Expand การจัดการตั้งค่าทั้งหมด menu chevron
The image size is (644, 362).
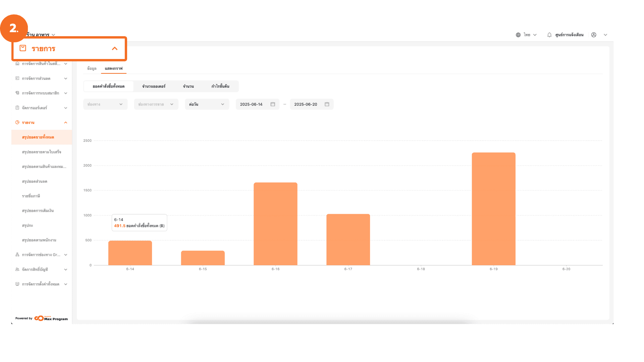pyautogui.click(x=66, y=284)
